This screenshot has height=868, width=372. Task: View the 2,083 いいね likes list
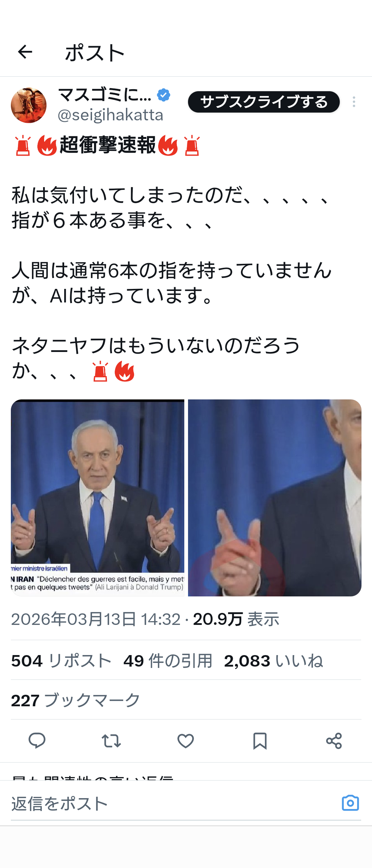coord(274,660)
